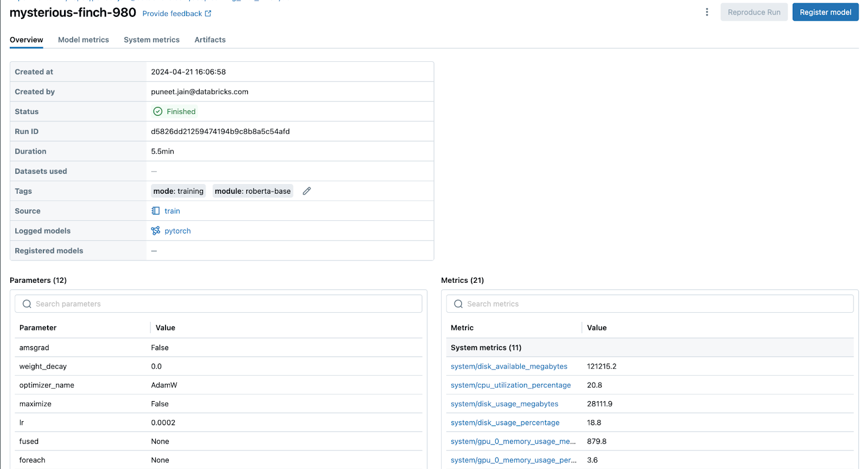Click the external link icon near feedback
This screenshot has height=469, width=868.
[x=208, y=14]
